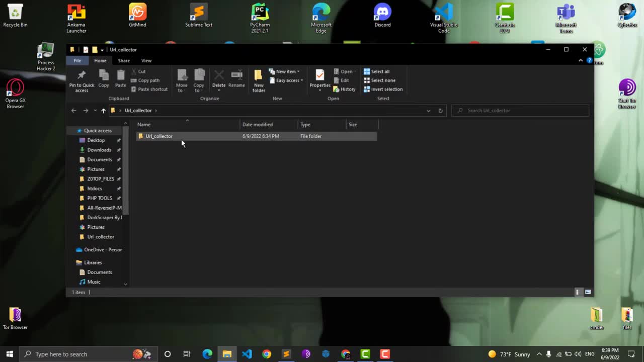This screenshot has width=644, height=362.
Task: Open the Customize Quick Access Toolbar dropdown
Action: pos(102,50)
